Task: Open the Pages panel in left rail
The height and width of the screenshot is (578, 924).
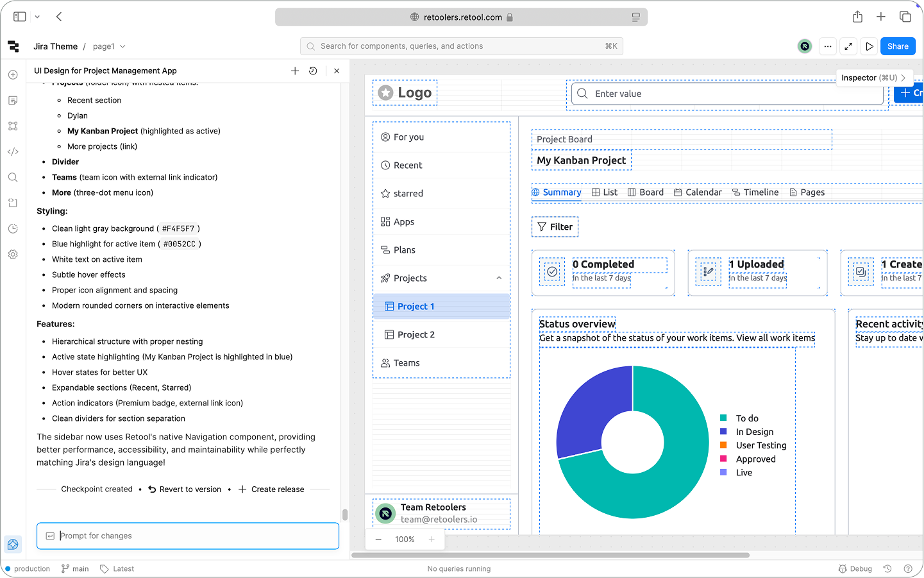Action: pos(13,101)
